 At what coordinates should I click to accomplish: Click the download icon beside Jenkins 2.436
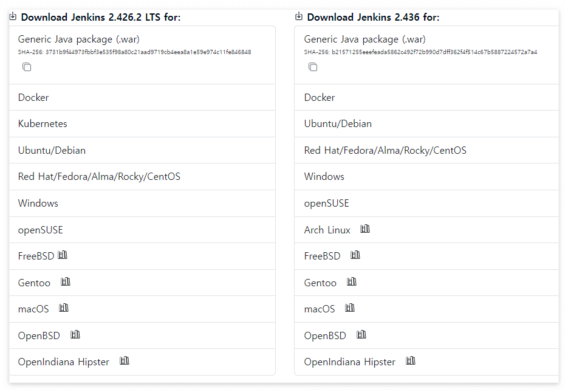tap(299, 16)
